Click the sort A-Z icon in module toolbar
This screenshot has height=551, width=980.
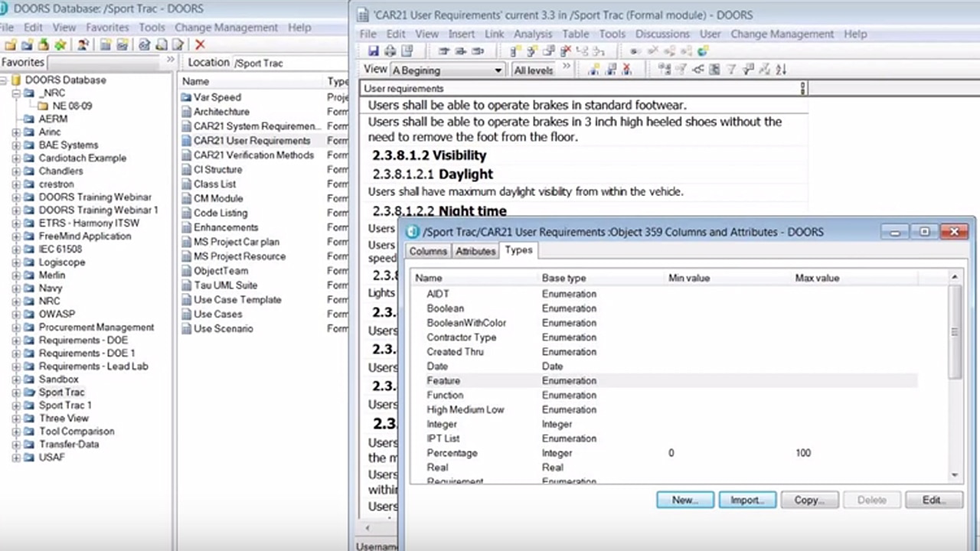click(781, 70)
